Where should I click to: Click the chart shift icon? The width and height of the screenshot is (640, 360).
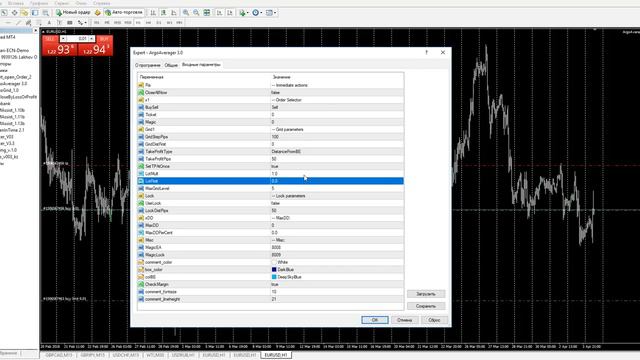[x=230, y=13]
